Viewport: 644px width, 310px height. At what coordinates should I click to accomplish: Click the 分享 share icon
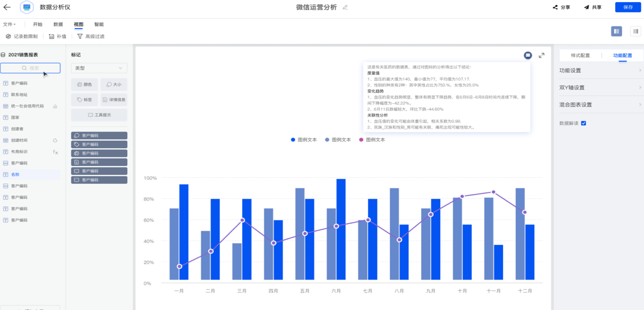click(555, 7)
